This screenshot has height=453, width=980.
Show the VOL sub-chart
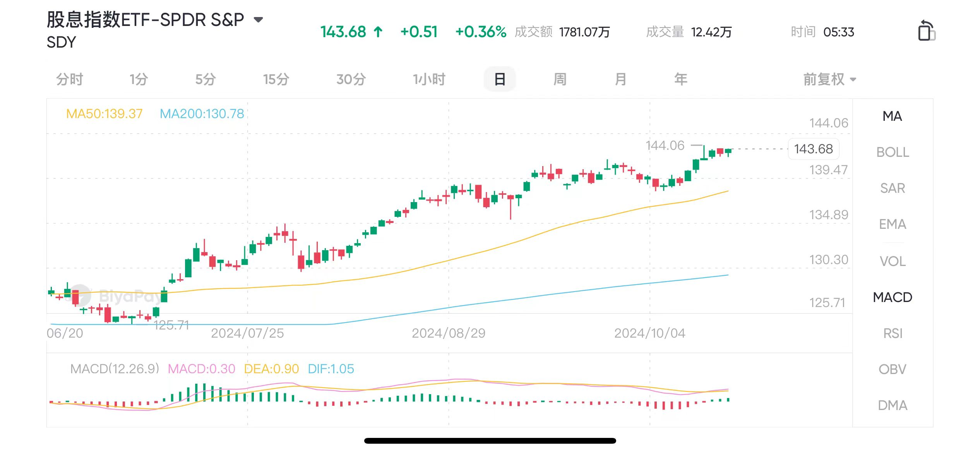(893, 261)
